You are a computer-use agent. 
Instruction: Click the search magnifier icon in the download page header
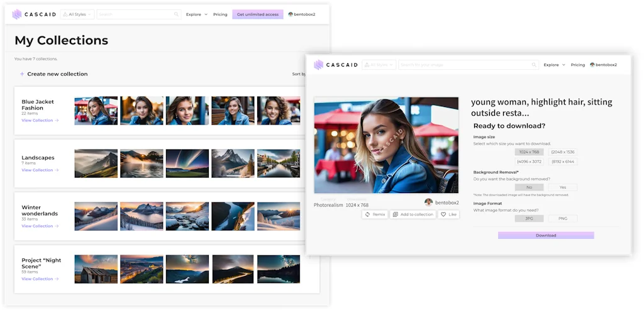point(534,65)
